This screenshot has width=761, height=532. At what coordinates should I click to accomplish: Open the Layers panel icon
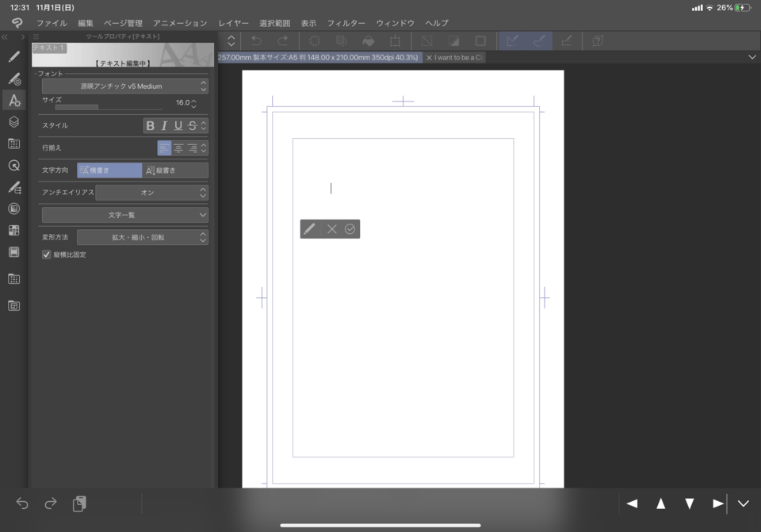pyautogui.click(x=13, y=122)
